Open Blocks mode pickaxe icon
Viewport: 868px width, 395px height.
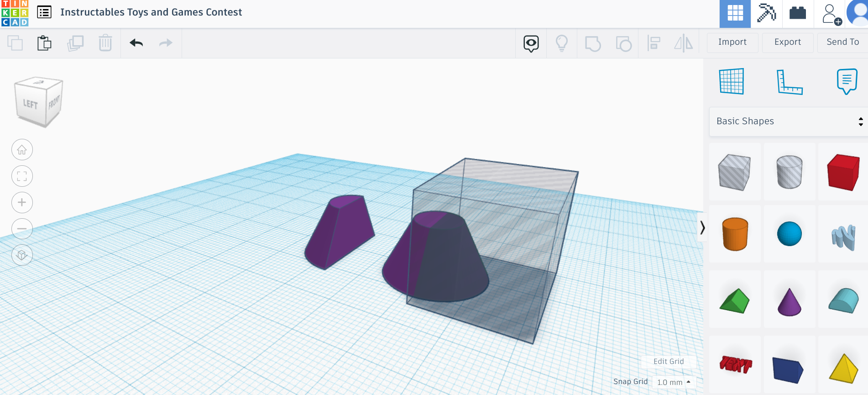(767, 13)
